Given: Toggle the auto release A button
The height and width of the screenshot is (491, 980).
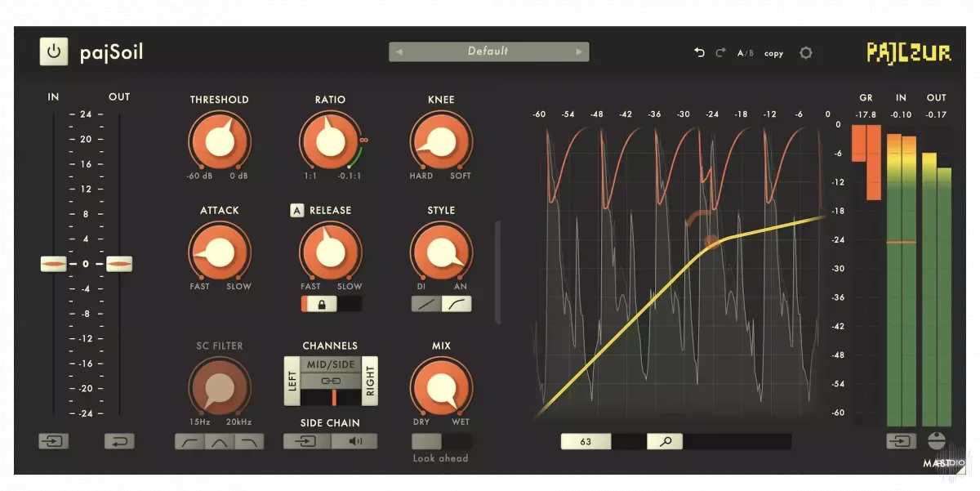Looking at the screenshot, I should [296, 210].
